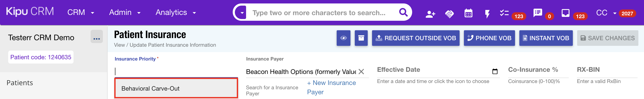
Task: Click the archive box icon button
Action: tap(361, 38)
